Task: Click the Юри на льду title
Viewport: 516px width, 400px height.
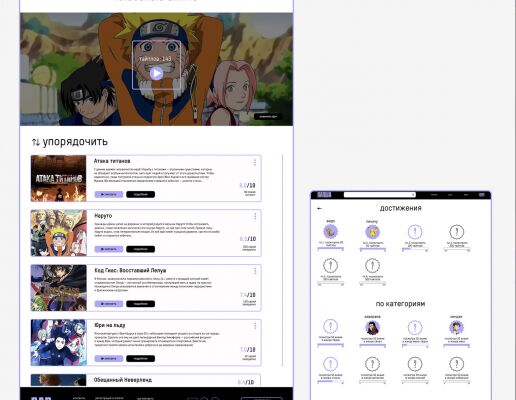Action: click(x=110, y=325)
